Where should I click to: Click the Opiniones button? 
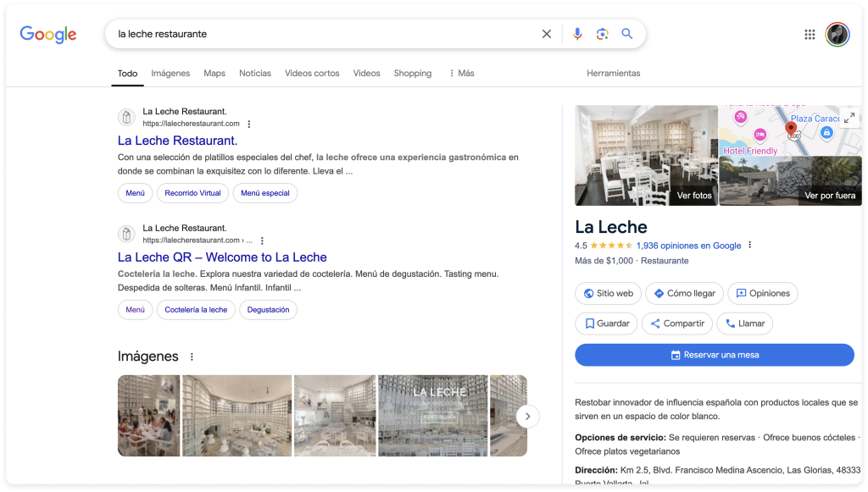[x=763, y=293]
